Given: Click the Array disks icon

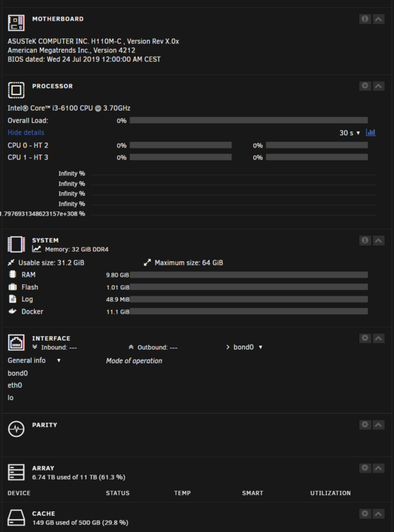Looking at the screenshot, I should pos(16,472).
